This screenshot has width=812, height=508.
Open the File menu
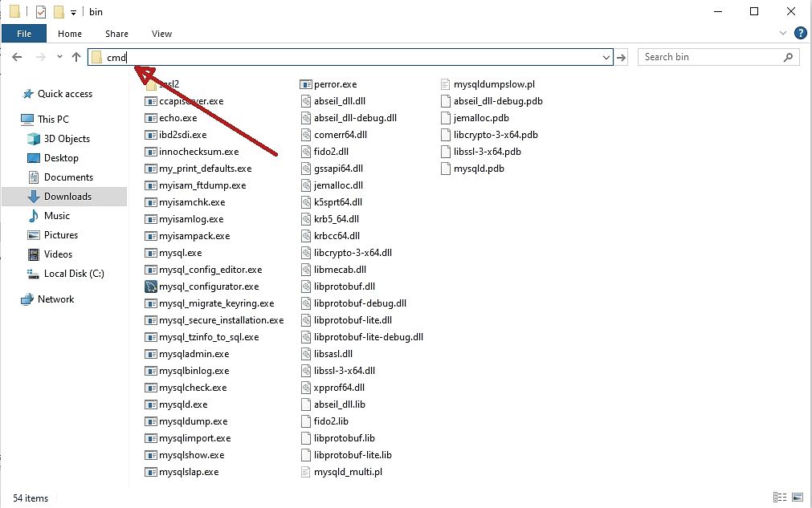(24, 34)
